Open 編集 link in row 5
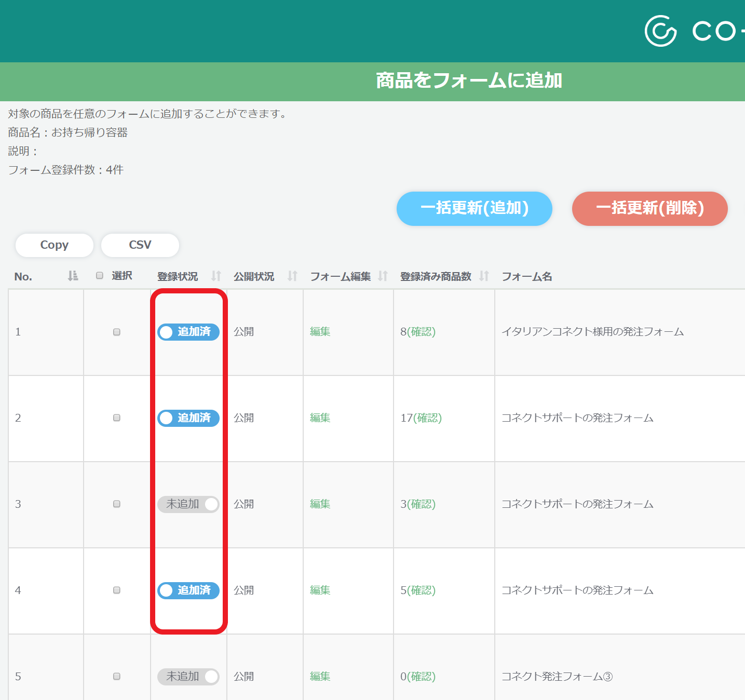Screen dimensions: 745x700 pos(320,677)
